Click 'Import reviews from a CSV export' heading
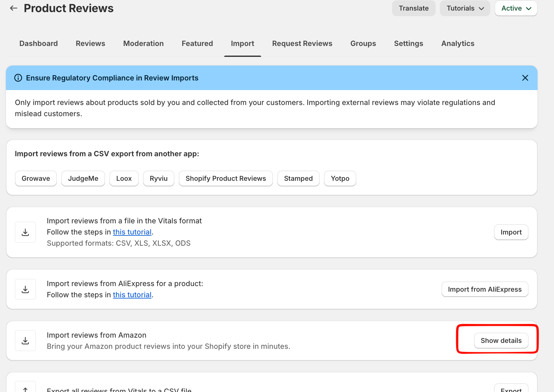The height and width of the screenshot is (392, 554). pyautogui.click(x=107, y=154)
